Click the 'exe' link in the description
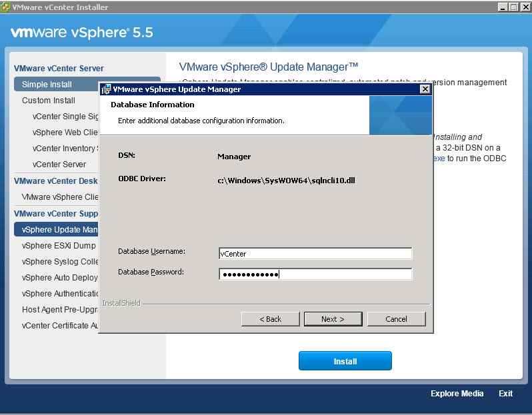Image resolution: width=532 pixels, height=415 pixels. click(439, 159)
